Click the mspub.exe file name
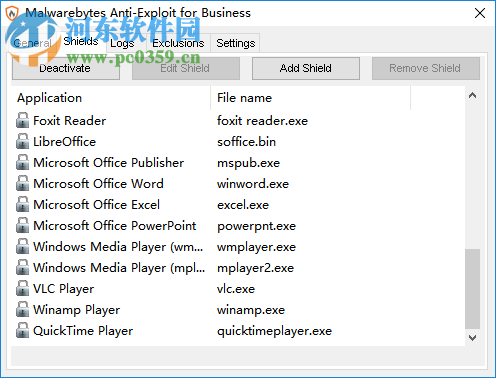Viewport: 496px width, 378px height. tap(248, 163)
